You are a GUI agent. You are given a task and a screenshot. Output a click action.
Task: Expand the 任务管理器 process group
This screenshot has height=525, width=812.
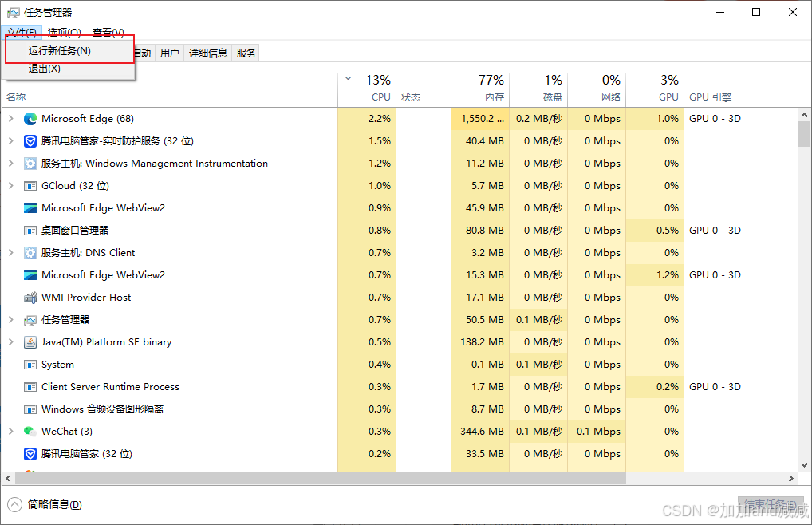point(11,319)
